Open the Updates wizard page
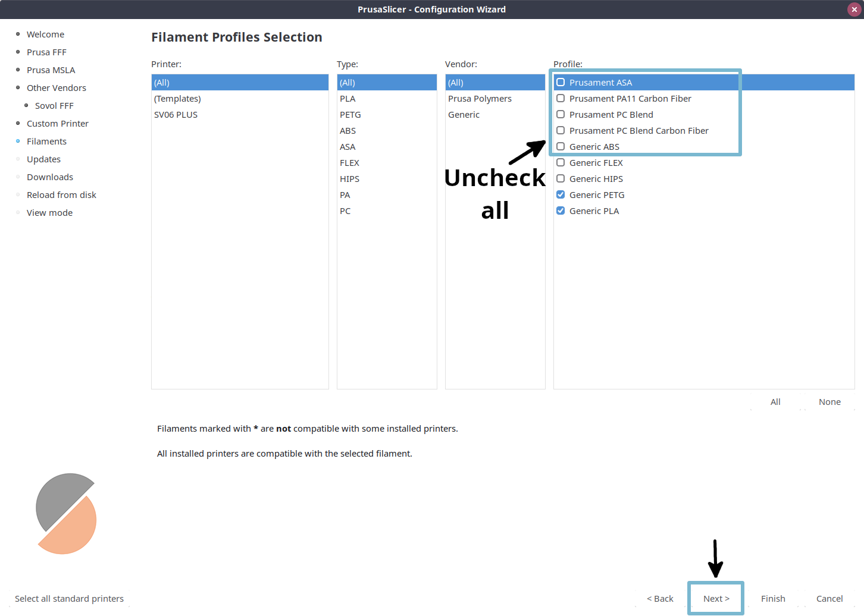The width and height of the screenshot is (864, 616). [43, 159]
